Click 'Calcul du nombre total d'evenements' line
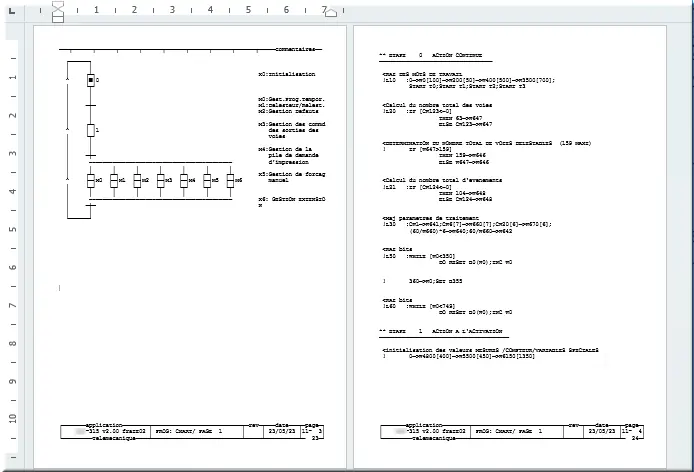Screen dimensions: 694x472 (x=442, y=180)
